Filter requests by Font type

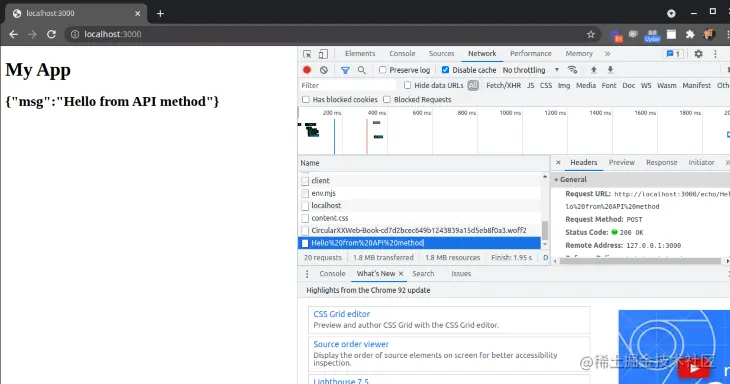608,85
